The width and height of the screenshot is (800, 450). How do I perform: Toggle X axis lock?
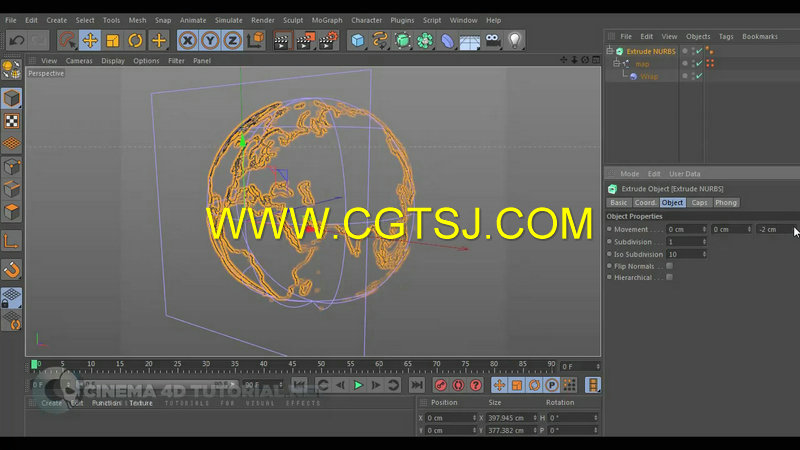(188, 40)
